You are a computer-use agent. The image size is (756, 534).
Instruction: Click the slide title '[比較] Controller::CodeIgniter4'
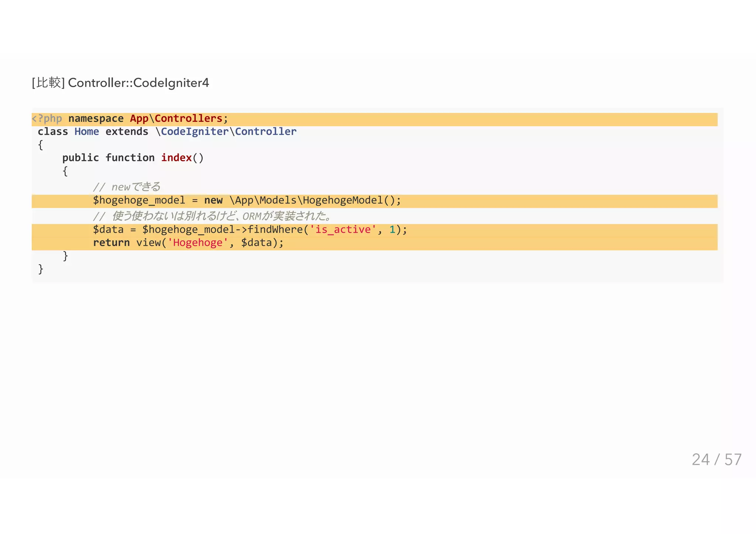point(120,83)
